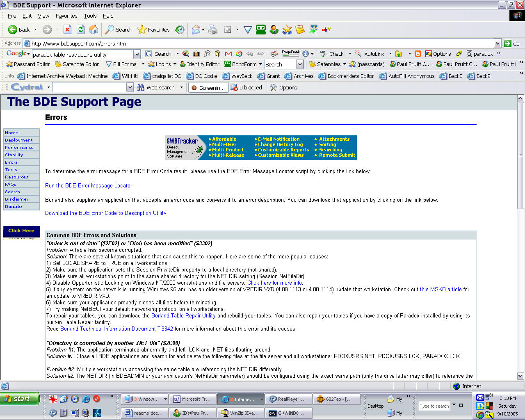The height and width of the screenshot is (420, 525).
Task: Click Run the BDE Error Message Locator link
Action: pos(89,185)
